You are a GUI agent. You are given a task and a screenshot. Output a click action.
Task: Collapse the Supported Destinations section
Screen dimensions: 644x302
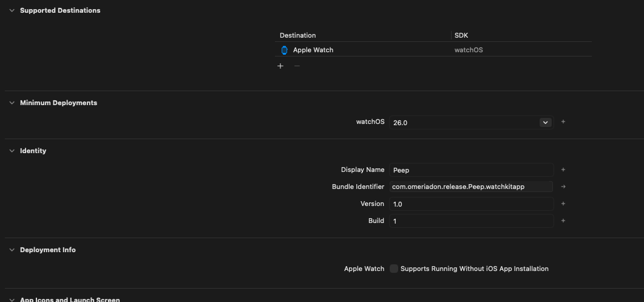coord(12,10)
